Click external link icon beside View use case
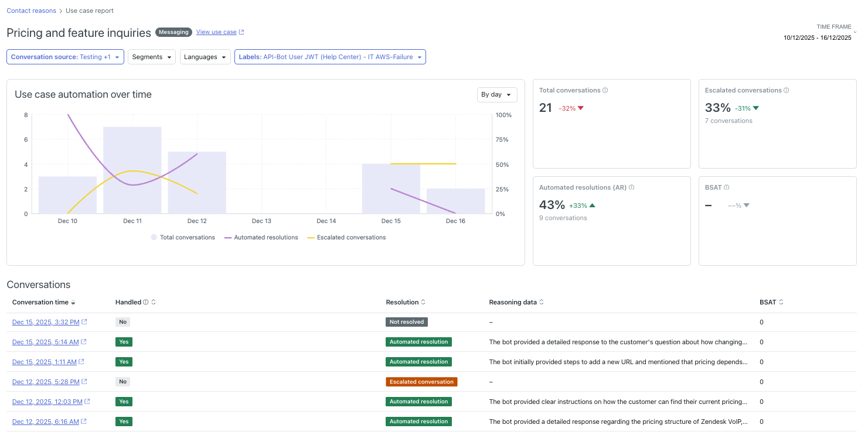The image size is (868, 435). click(x=241, y=32)
